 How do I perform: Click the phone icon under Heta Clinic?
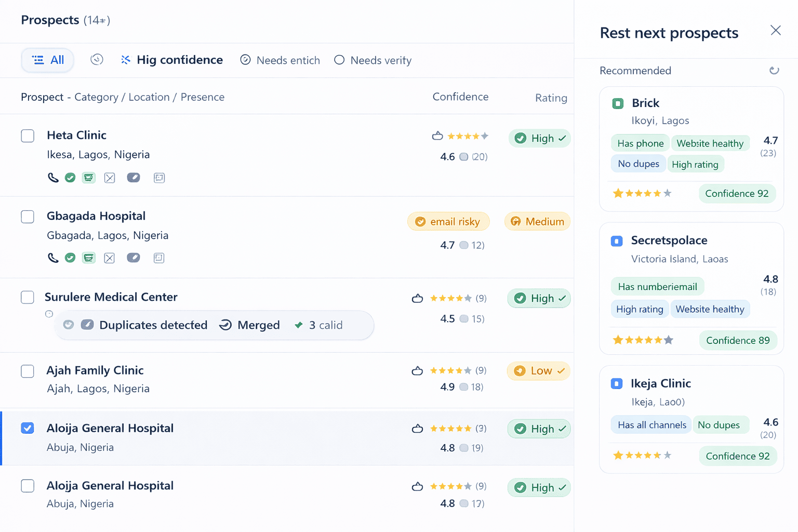pos(53,177)
